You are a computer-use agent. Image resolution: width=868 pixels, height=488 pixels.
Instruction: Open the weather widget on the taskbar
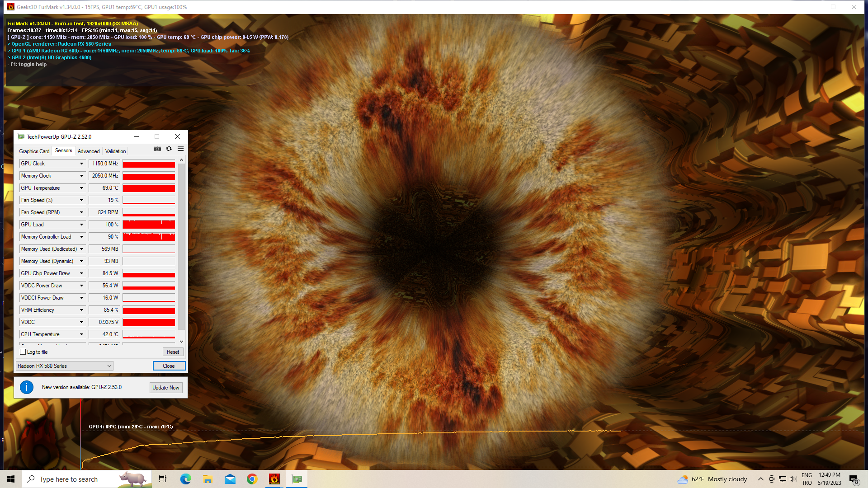click(712, 479)
